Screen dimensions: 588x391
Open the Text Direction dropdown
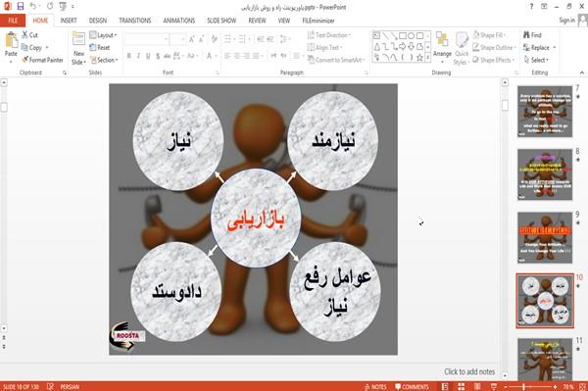(329, 35)
